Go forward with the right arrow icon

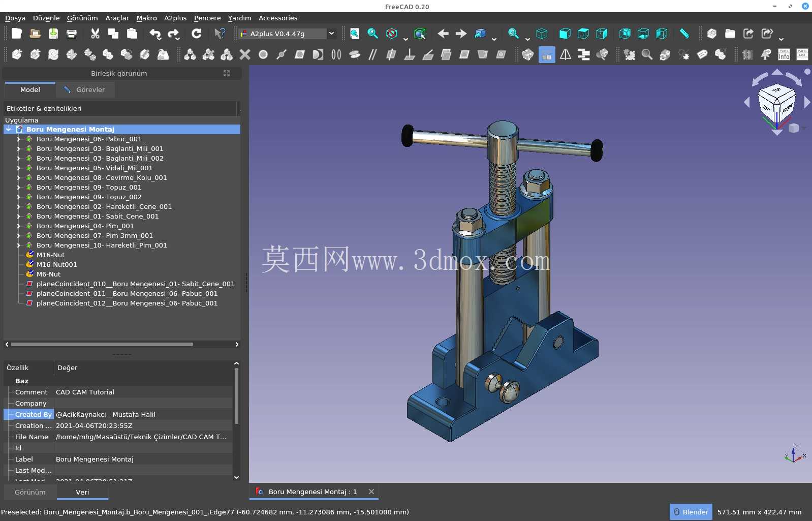(x=461, y=34)
